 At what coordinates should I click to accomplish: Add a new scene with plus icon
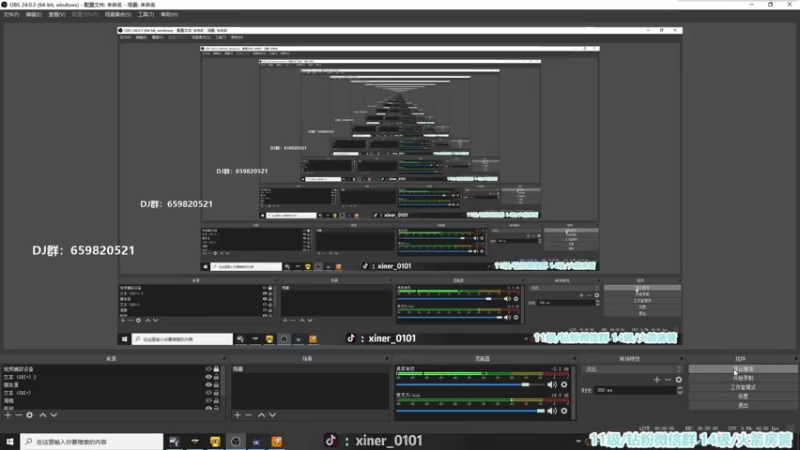tap(237, 415)
